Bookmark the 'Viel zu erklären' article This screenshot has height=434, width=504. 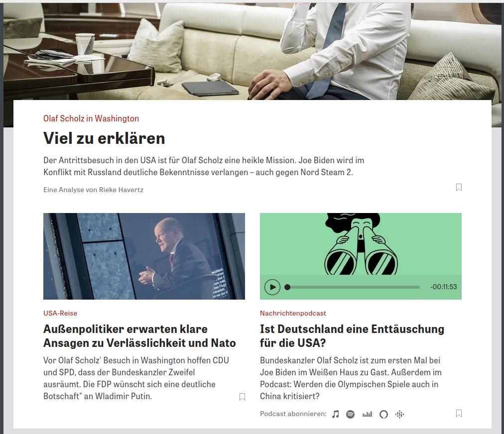459,187
